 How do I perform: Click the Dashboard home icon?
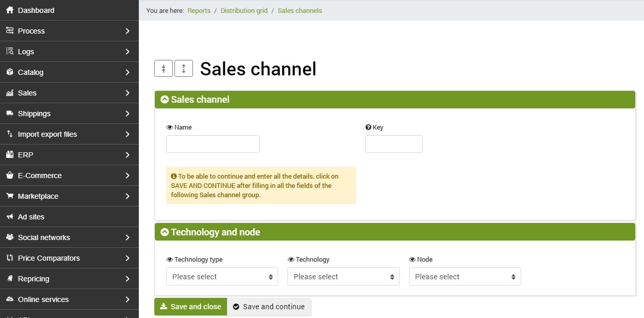pyautogui.click(x=9, y=10)
